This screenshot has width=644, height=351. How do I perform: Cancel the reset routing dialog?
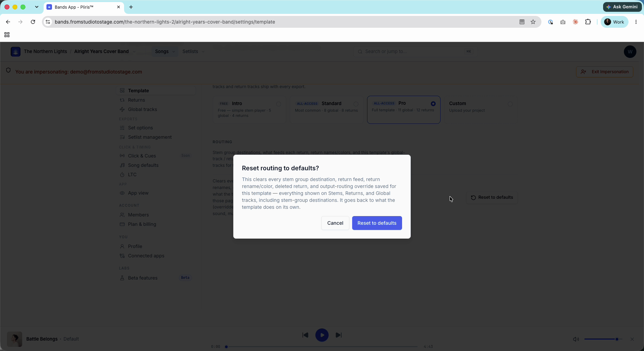point(335,223)
